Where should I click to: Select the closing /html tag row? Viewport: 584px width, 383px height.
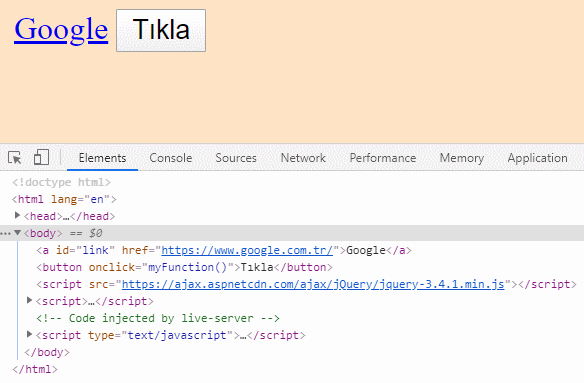(35, 369)
